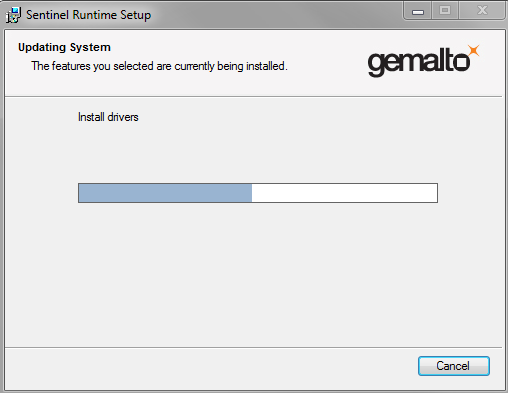Click the disabled maximize button in title bar
This screenshot has width=508, height=393.
point(445,11)
